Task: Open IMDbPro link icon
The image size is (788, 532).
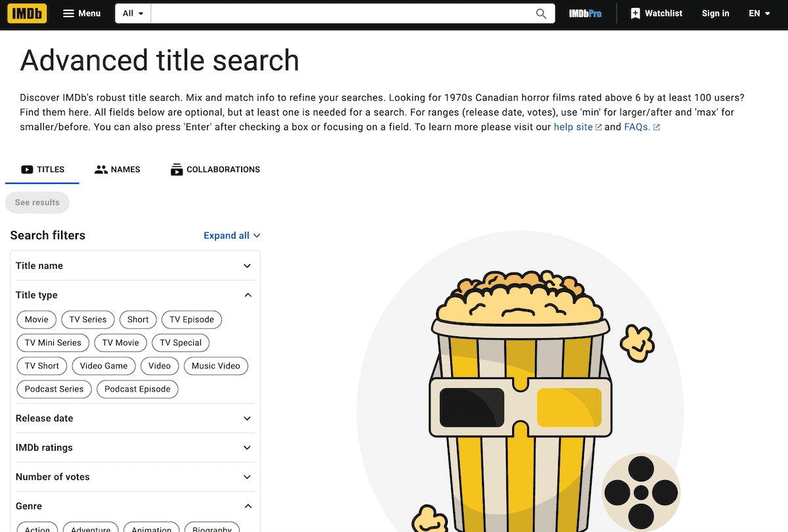Action: (584, 13)
